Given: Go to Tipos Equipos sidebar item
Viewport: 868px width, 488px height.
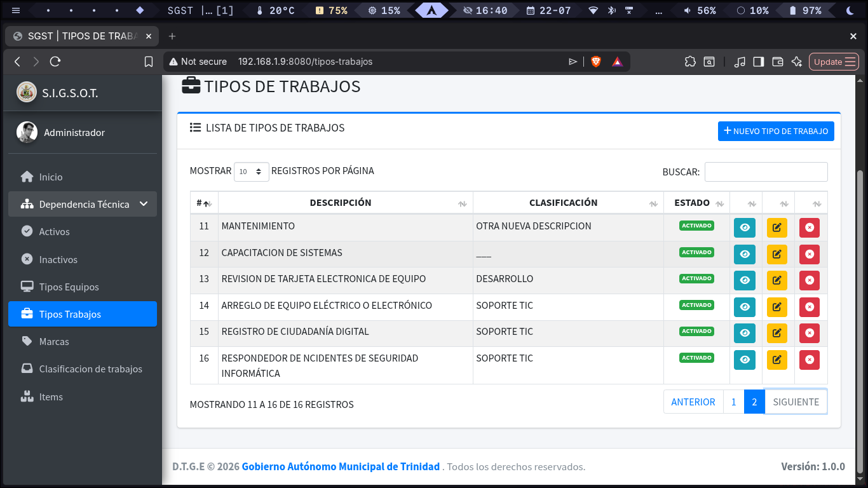Looking at the screenshot, I should (x=83, y=287).
